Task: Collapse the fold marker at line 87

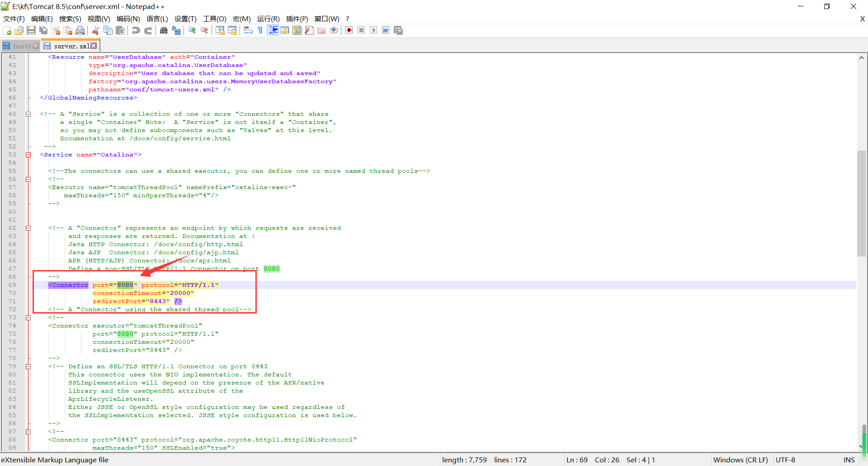Action: tap(28, 432)
